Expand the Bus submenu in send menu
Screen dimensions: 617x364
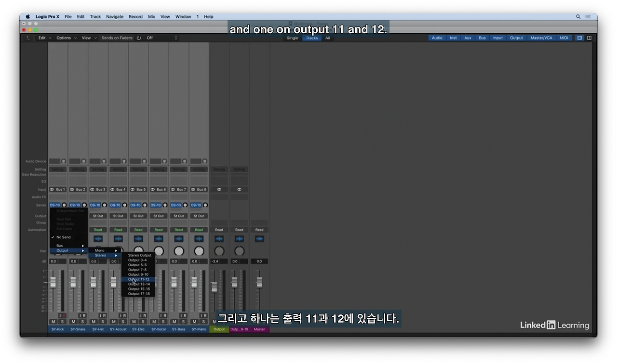click(69, 246)
